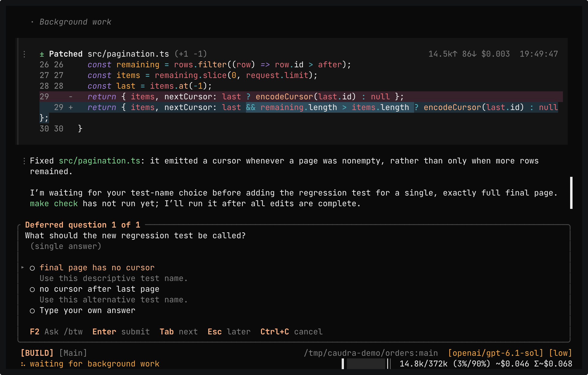
Task: Click the "waiting for background work" status
Action: [x=95, y=364]
